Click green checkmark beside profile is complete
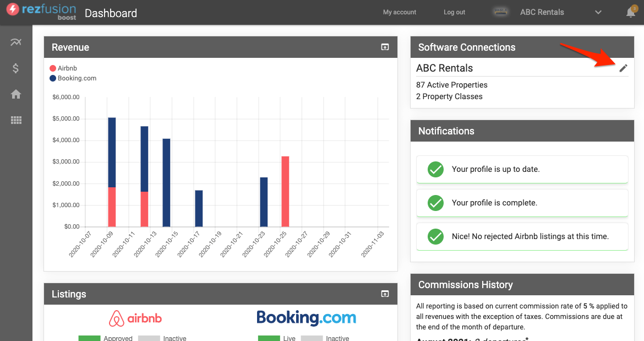 (x=436, y=203)
